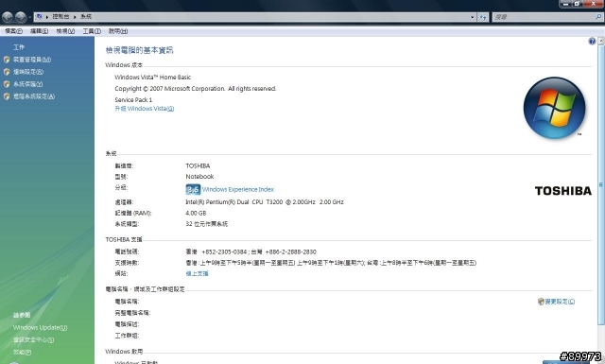Open 效能(P) link in the sidebar
The width and height of the screenshot is (605, 364).
23,353
